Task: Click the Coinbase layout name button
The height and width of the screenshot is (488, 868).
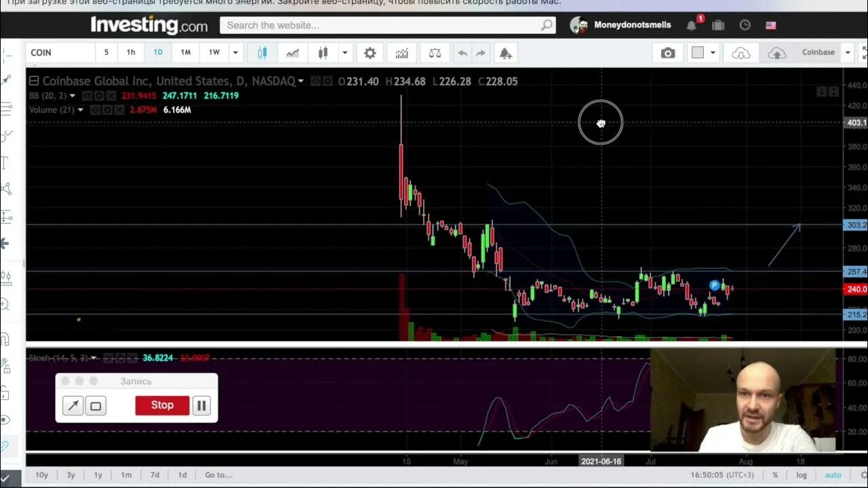Action: (818, 53)
